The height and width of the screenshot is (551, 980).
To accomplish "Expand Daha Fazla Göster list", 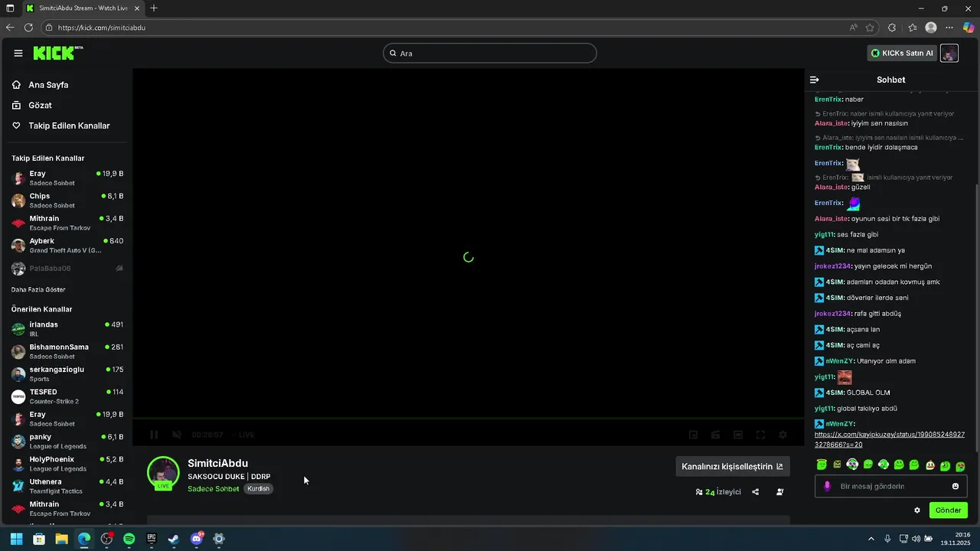I will 38,290.
